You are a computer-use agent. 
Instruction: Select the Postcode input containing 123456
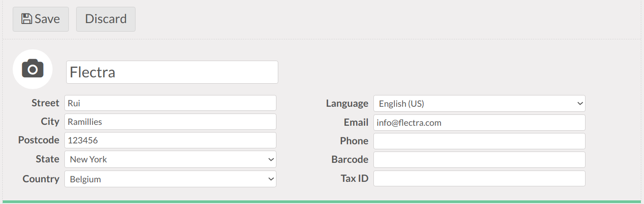click(x=170, y=140)
